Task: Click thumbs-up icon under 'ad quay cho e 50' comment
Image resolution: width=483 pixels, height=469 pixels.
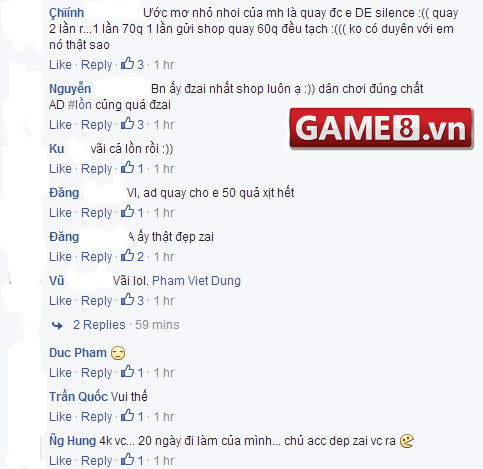Action: pyautogui.click(x=127, y=211)
